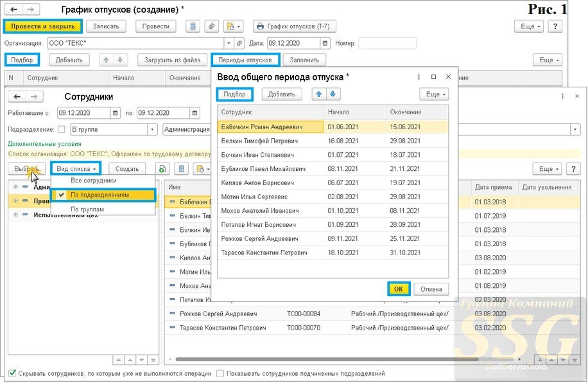588x383 pixels.
Task: Click the Номер input field
Action: pos(387,43)
